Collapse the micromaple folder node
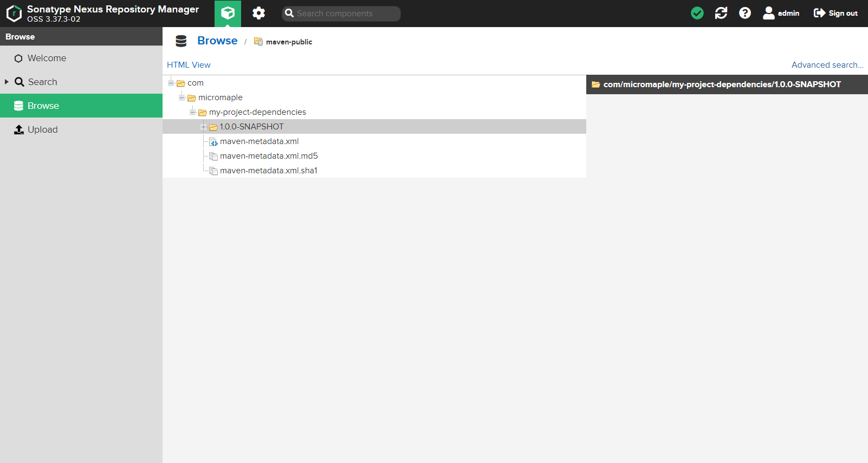The width and height of the screenshot is (868, 463). coord(182,97)
